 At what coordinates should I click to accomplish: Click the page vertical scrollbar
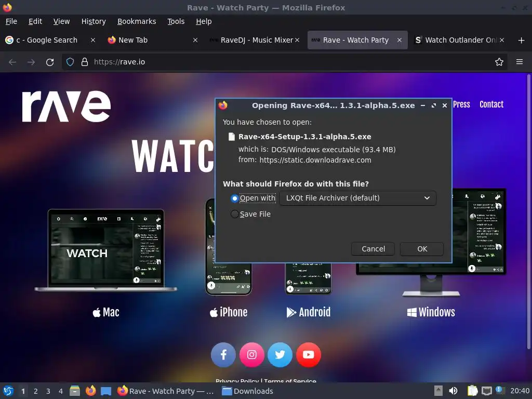tap(528, 212)
